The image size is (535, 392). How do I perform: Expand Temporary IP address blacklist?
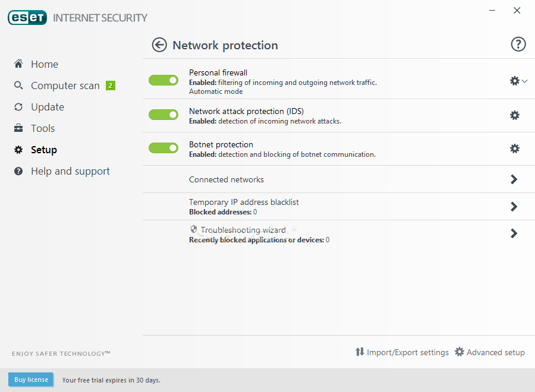tap(514, 207)
